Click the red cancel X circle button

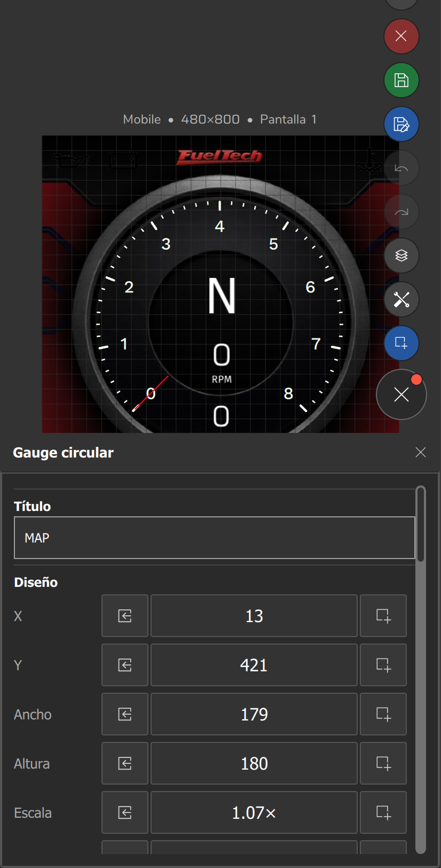401,36
